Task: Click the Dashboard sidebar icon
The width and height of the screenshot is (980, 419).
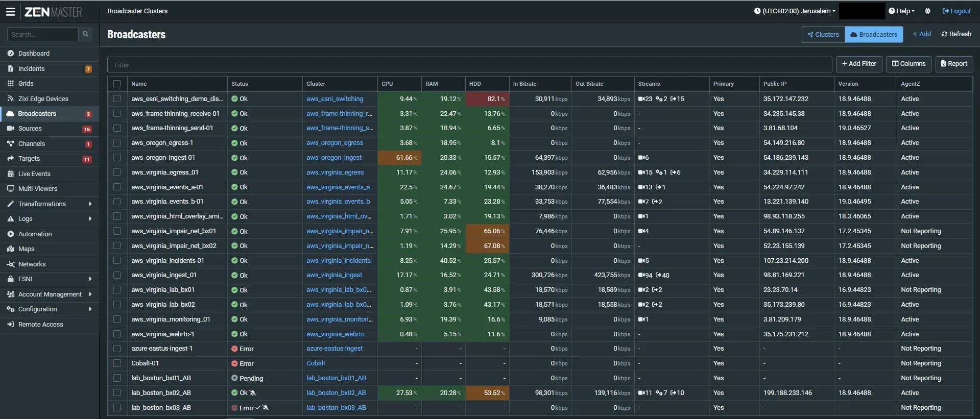Action: [x=11, y=53]
